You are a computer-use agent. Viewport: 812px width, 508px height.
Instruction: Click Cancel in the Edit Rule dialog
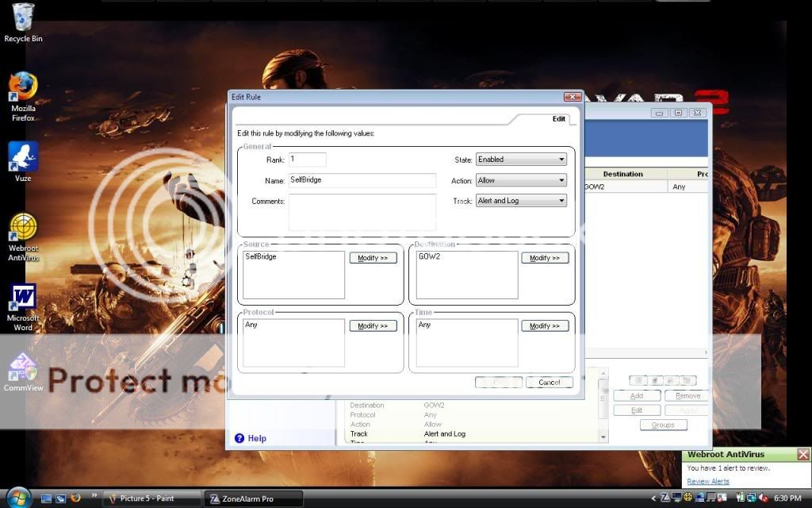[550, 382]
